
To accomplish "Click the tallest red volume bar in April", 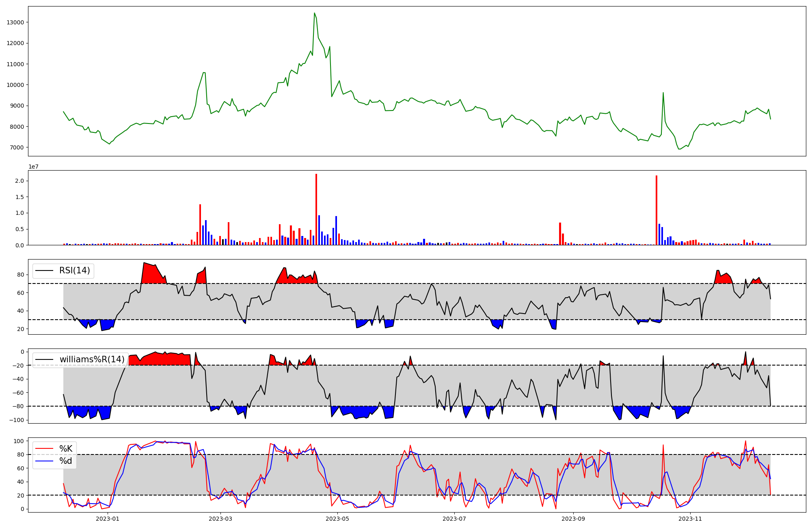I will point(316,209).
